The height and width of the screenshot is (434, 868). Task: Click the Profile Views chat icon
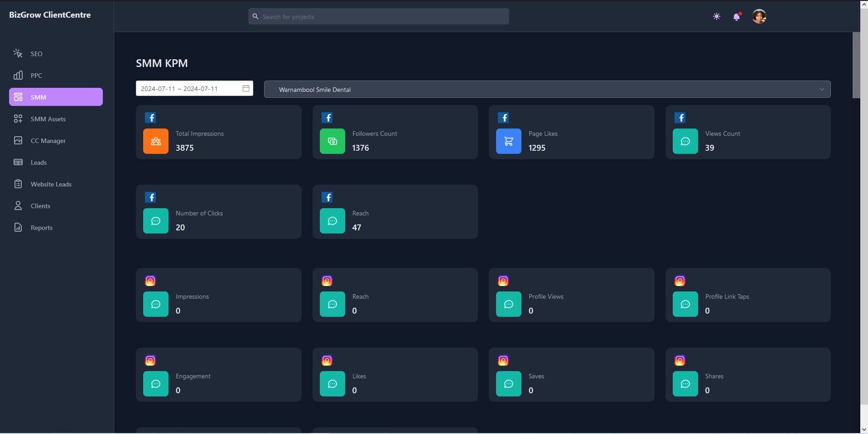coord(509,304)
